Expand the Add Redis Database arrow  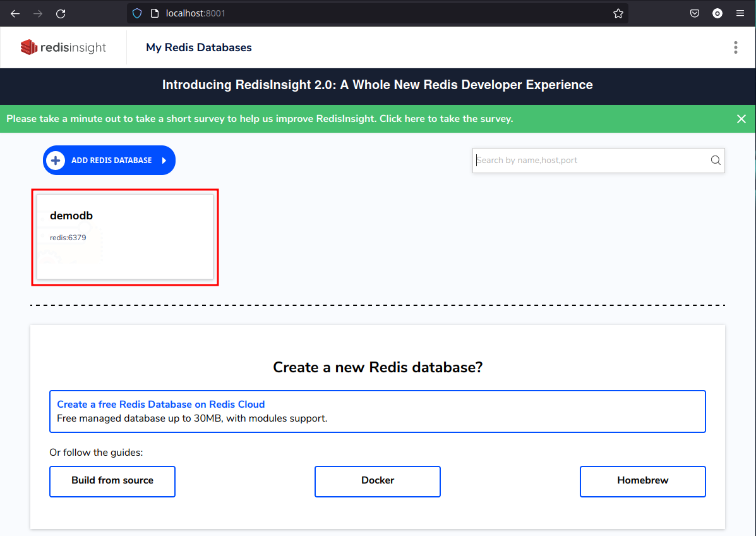coord(164,160)
